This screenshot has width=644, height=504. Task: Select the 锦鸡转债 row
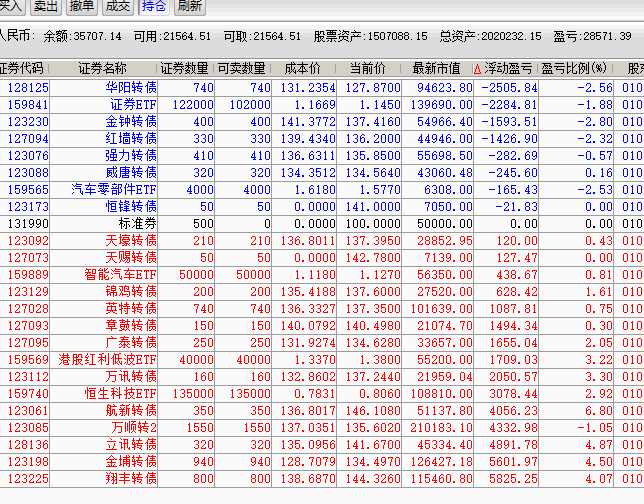[322, 292]
